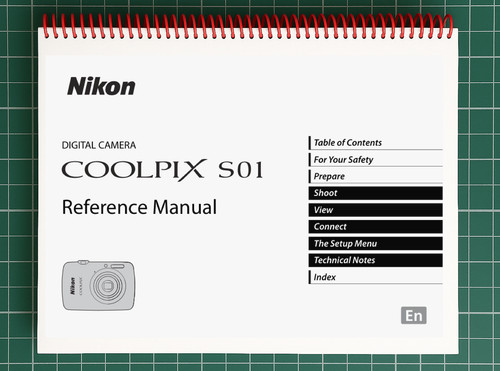
Task: Go to Technical Notes section
Action: point(376,260)
